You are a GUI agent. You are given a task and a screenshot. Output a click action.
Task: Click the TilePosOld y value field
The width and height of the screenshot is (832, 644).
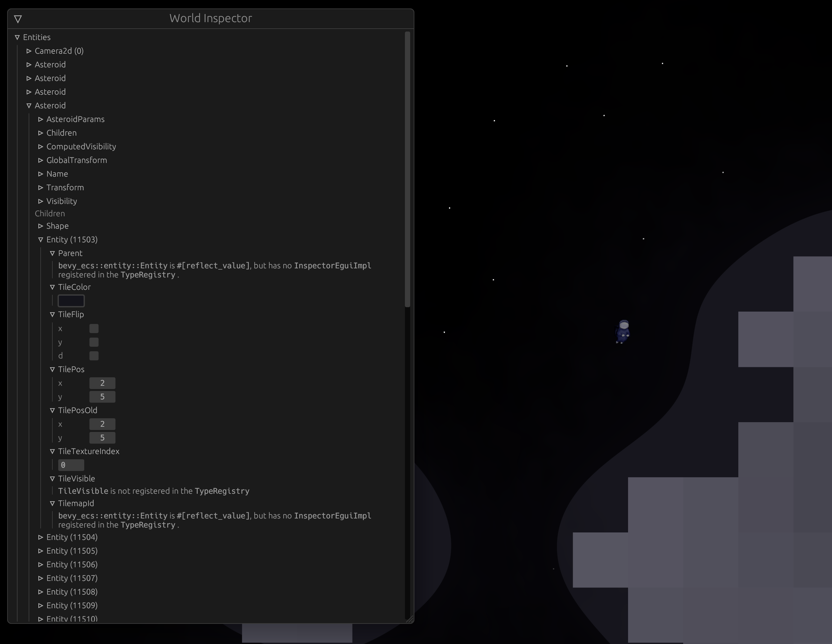[102, 438]
